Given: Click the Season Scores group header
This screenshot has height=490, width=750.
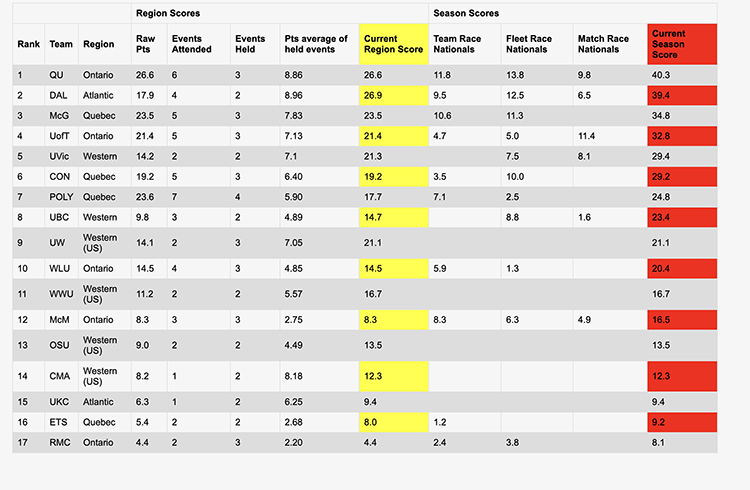Looking at the screenshot, I should (x=573, y=13).
